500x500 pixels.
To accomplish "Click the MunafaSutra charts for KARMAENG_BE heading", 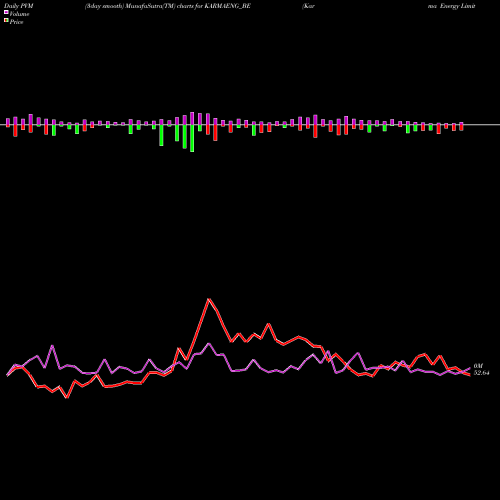I will click(168, 6).
